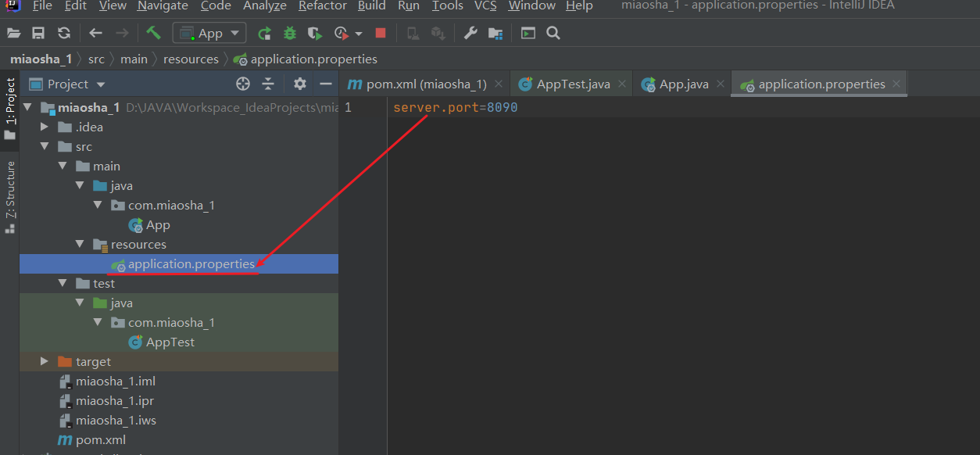Rerun App with the green run icon

(265, 33)
